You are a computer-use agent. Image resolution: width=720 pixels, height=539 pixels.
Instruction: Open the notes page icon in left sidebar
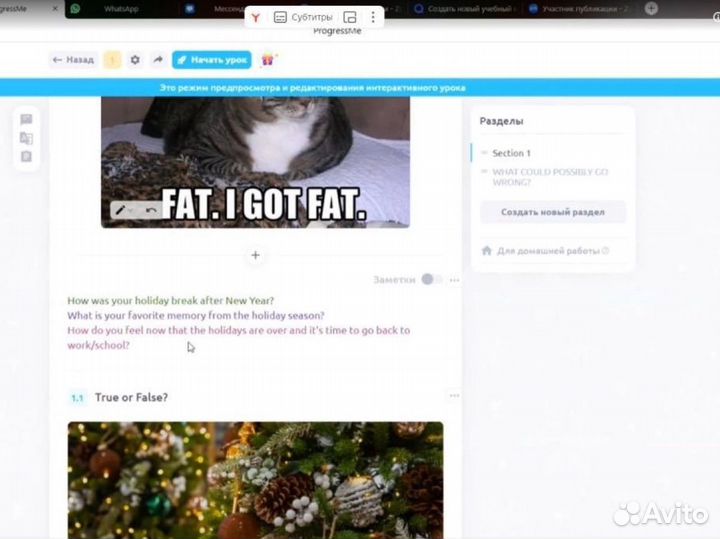tap(26, 156)
